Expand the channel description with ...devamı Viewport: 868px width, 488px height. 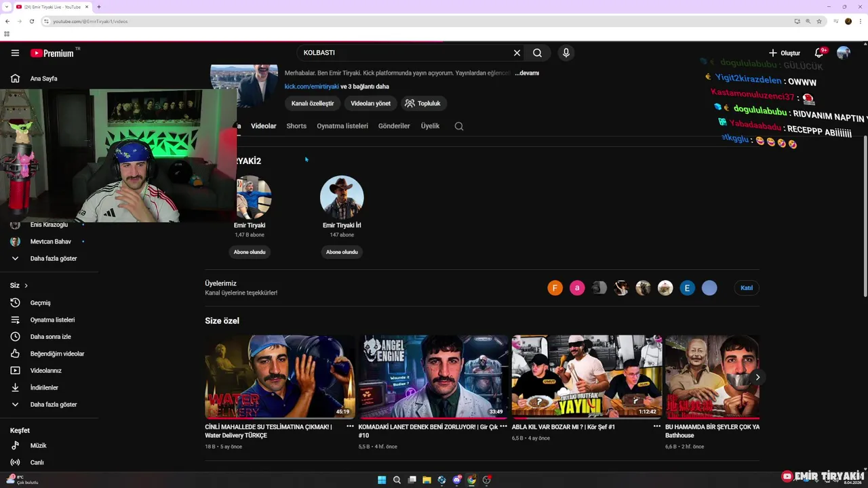click(x=527, y=73)
